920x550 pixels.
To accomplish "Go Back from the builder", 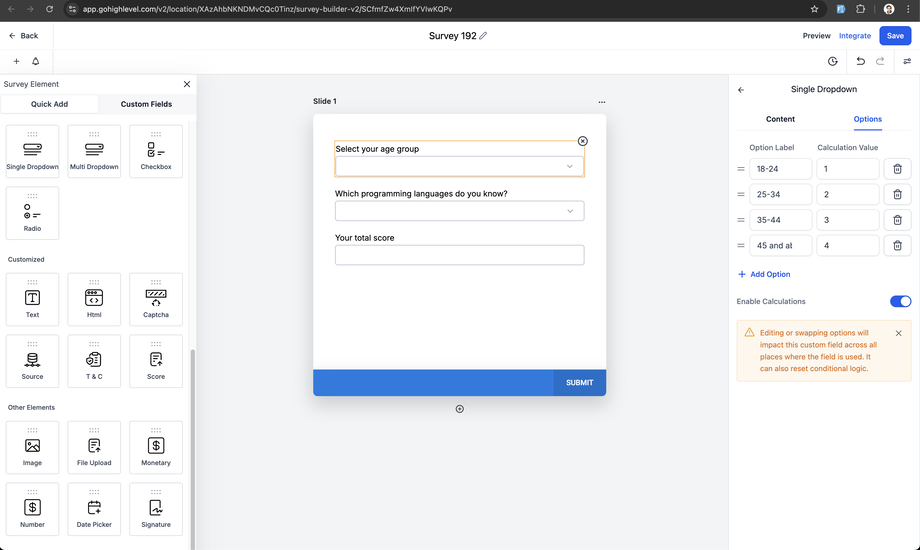I will tap(23, 36).
